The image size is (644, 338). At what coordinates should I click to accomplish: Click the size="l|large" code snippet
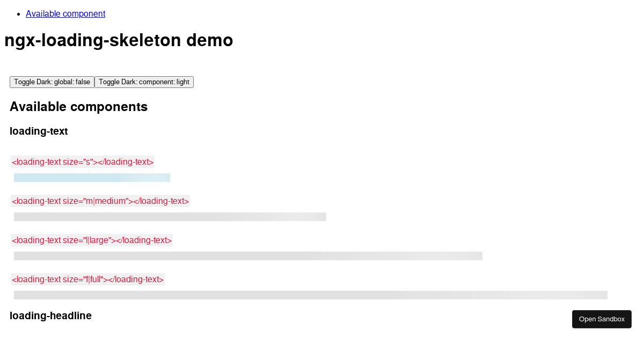click(92, 240)
